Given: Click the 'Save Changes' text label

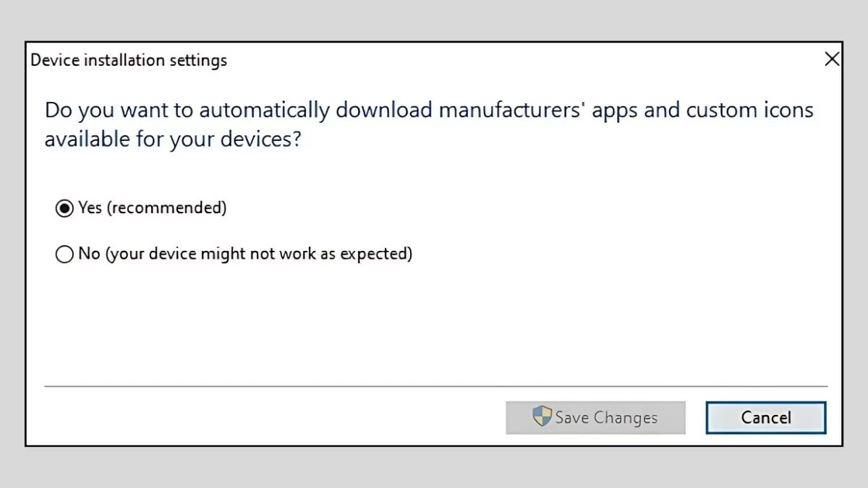Looking at the screenshot, I should coord(606,418).
